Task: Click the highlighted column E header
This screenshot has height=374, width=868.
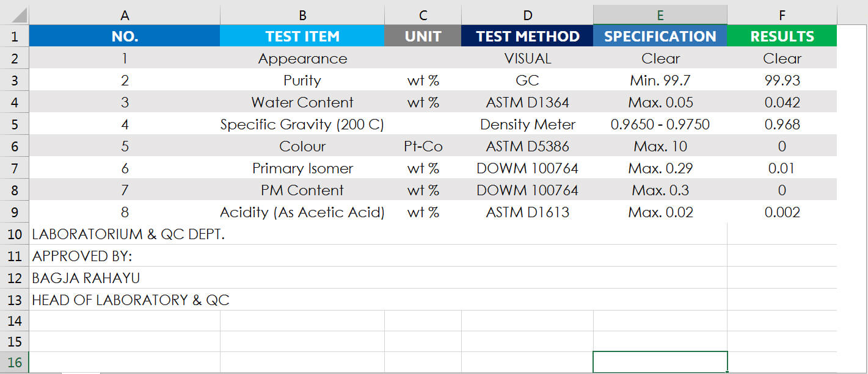Action: click(660, 15)
